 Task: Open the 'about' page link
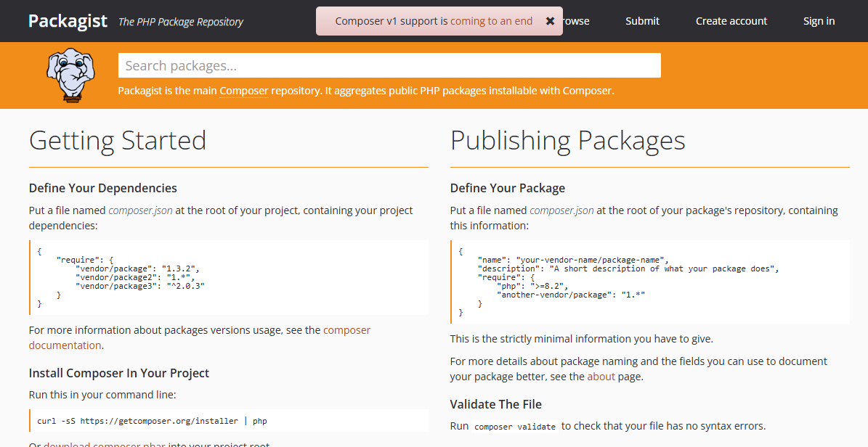tap(601, 377)
